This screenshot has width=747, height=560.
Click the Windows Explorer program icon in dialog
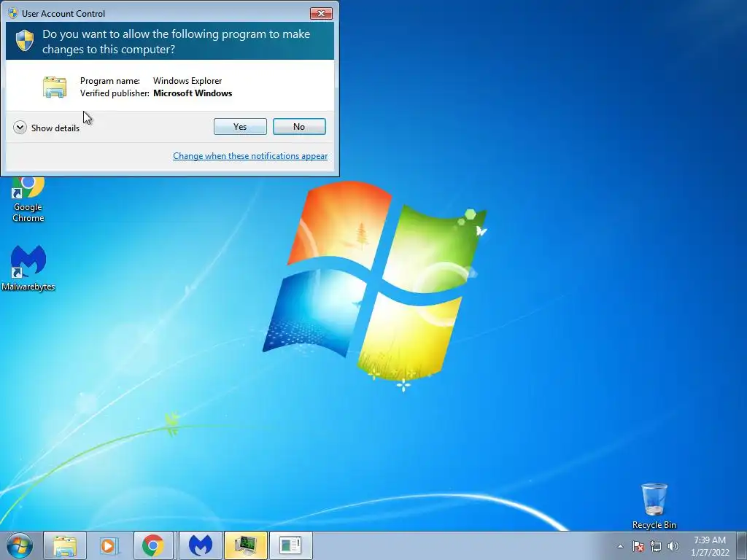point(55,87)
